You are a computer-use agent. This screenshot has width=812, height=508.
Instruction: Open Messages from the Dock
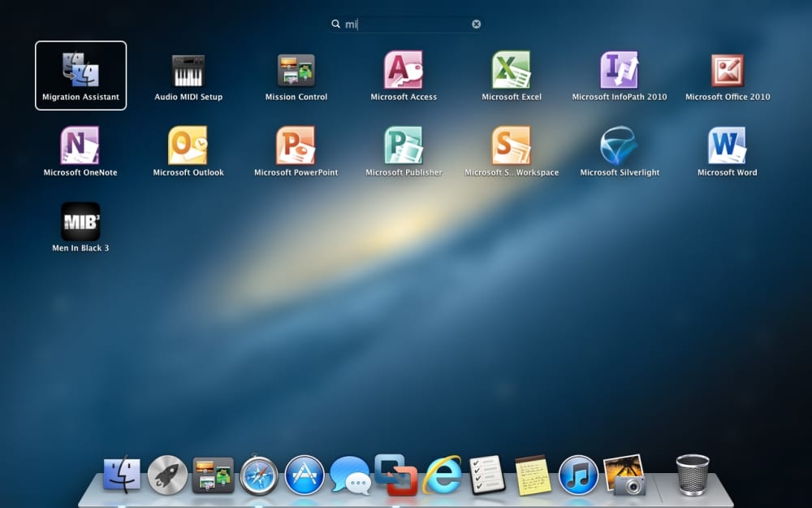(350, 475)
